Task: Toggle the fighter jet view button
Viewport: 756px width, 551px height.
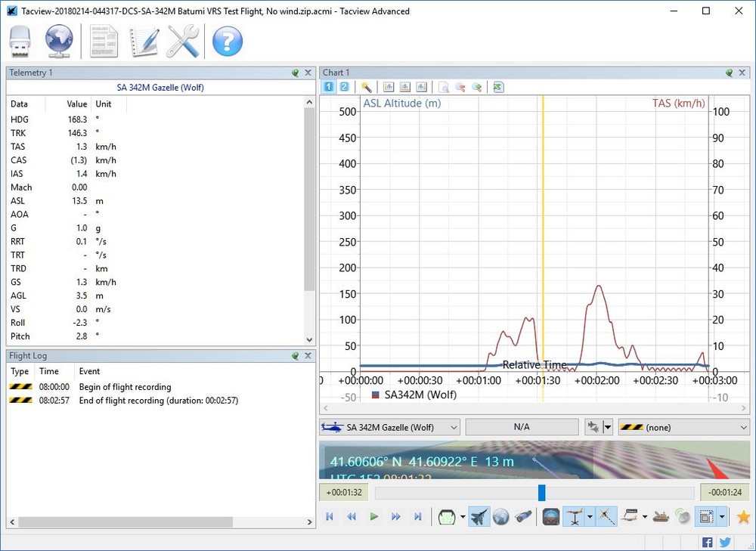Action: 479,517
